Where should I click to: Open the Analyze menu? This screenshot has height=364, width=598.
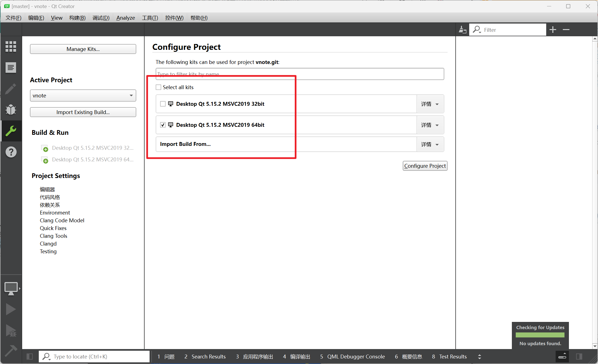pyautogui.click(x=125, y=18)
